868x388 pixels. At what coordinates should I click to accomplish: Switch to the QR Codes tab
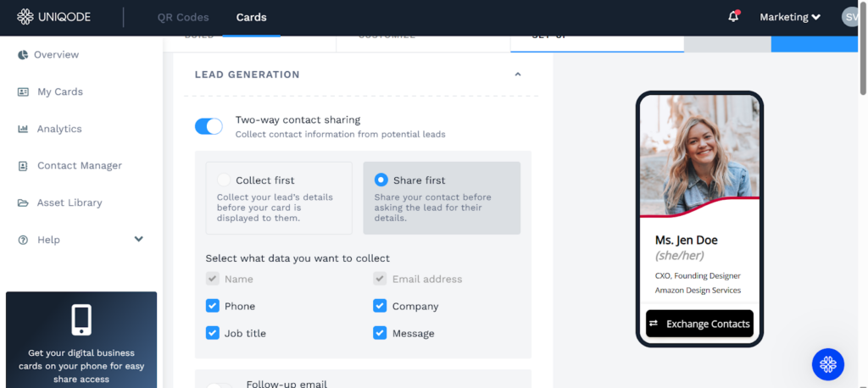(x=183, y=17)
